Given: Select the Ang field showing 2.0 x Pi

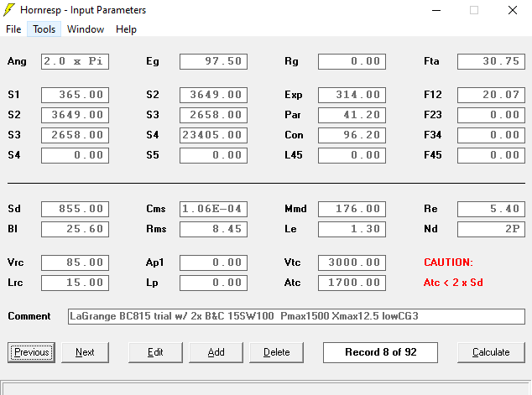Looking at the screenshot, I should 75,61.
